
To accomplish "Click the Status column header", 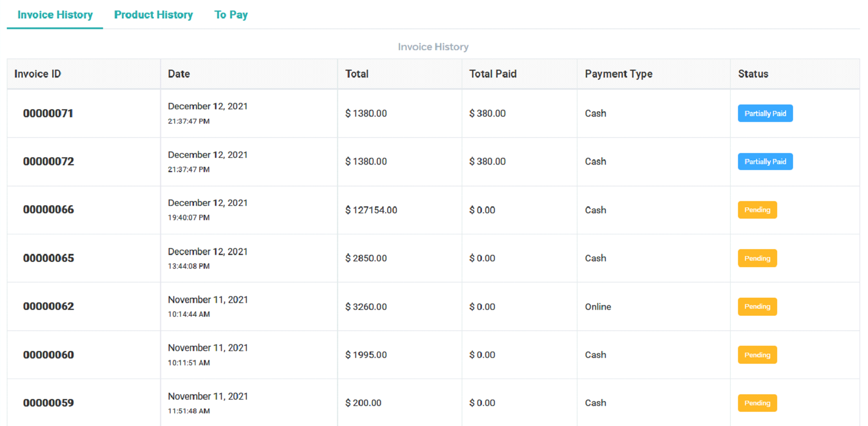I will point(753,74).
